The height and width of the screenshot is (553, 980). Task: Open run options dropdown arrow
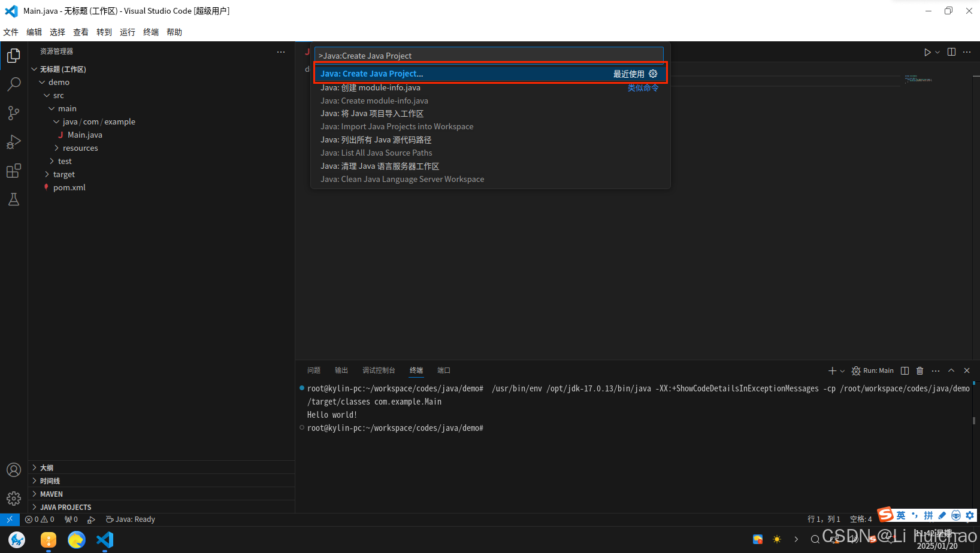click(x=937, y=52)
